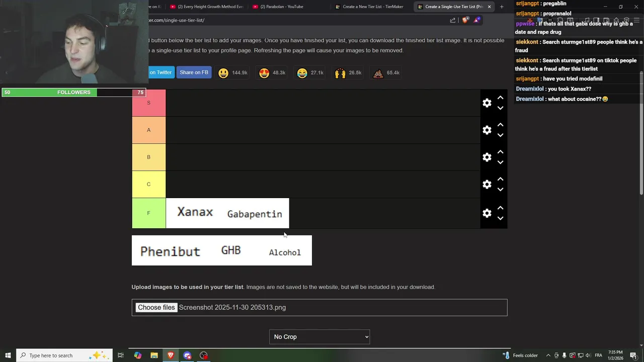
Task: Click chat username Dreamixlol asking about cocaine
Action: [530, 99]
